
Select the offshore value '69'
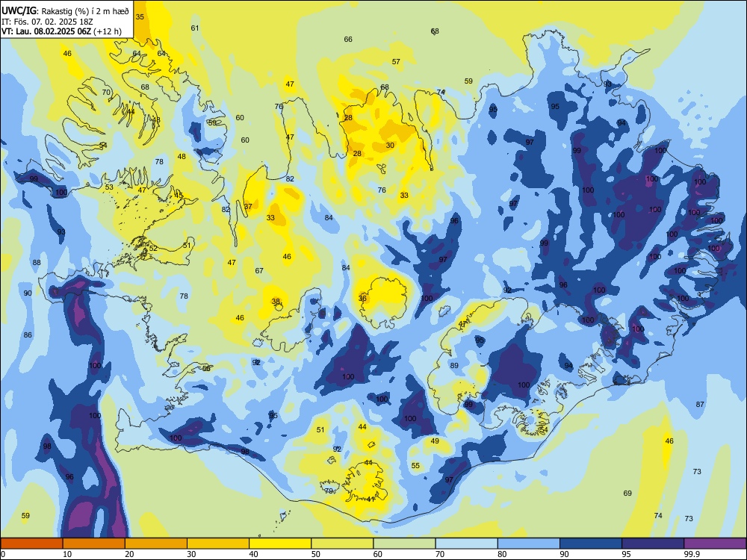[x=627, y=494]
